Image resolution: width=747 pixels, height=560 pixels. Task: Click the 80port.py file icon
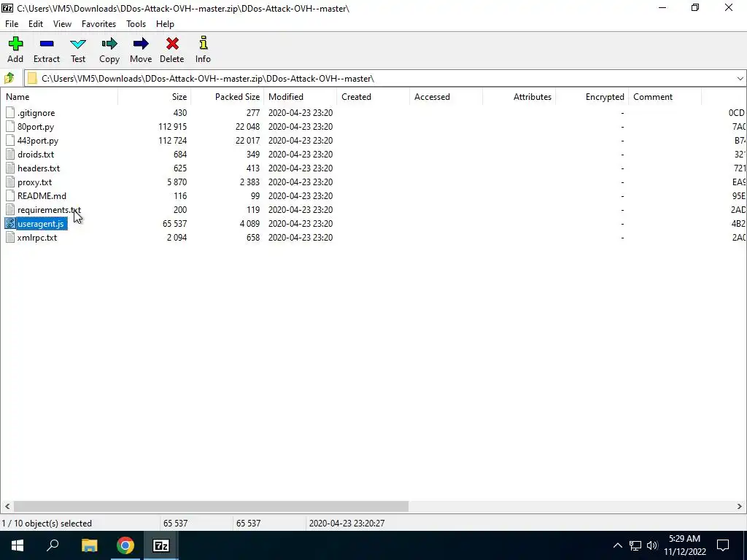click(10, 127)
